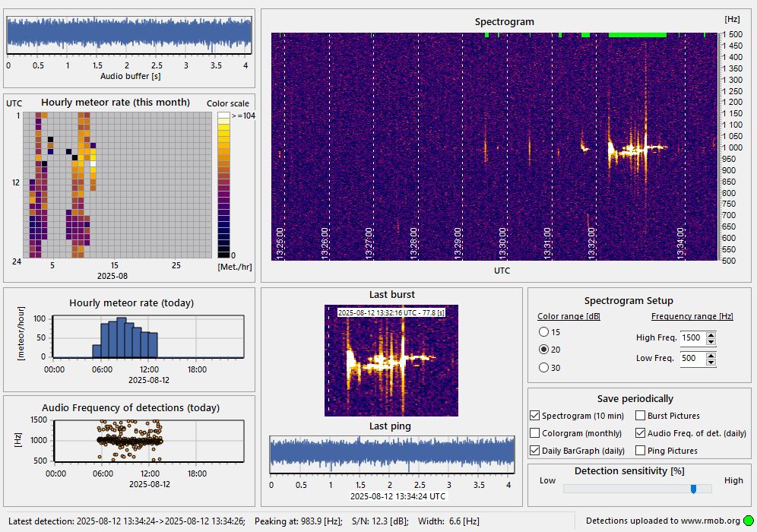Decrease High Freq. with the down arrow
This screenshot has width=757, height=532.
[x=711, y=341]
